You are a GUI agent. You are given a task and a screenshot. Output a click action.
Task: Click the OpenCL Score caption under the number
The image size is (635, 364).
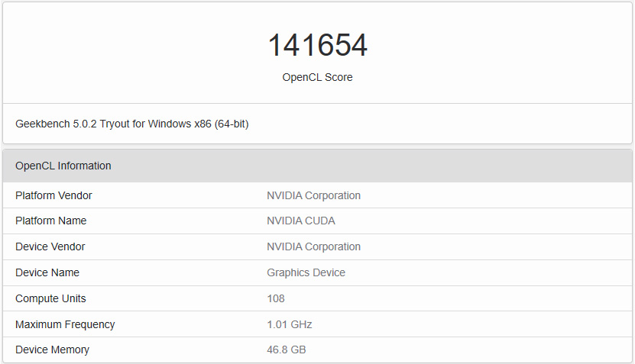click(x=317, y=77)
